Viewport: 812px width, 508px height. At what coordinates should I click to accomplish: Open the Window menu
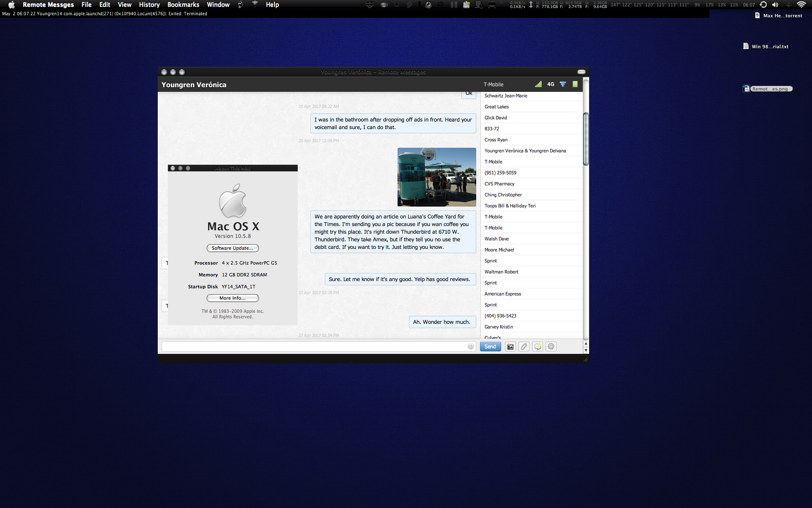[x=218, y=5]
